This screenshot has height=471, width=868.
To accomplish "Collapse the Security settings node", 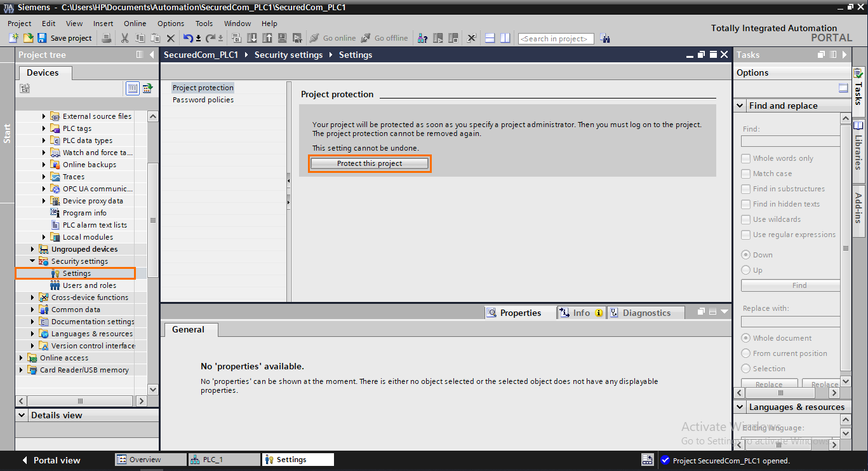I will tap(34, 261).
